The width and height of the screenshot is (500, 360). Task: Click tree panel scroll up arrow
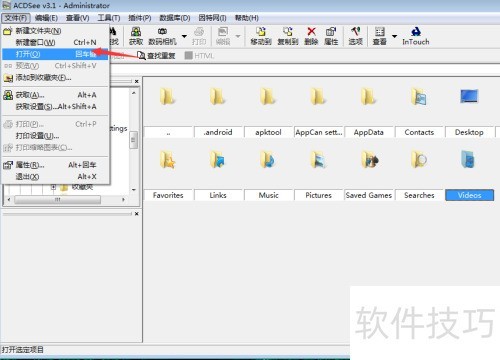click(x=134, y=93)
